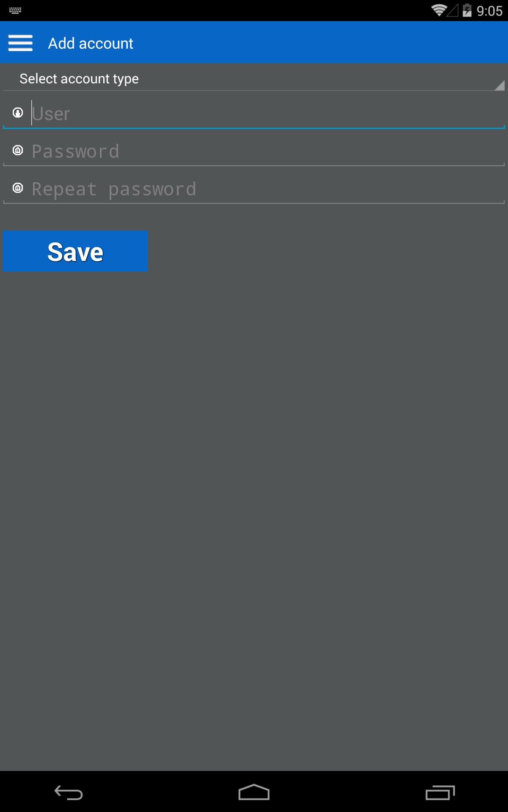Open the recent apps overview button
This screenshot has height=812, width=508.
click(440, 792)
